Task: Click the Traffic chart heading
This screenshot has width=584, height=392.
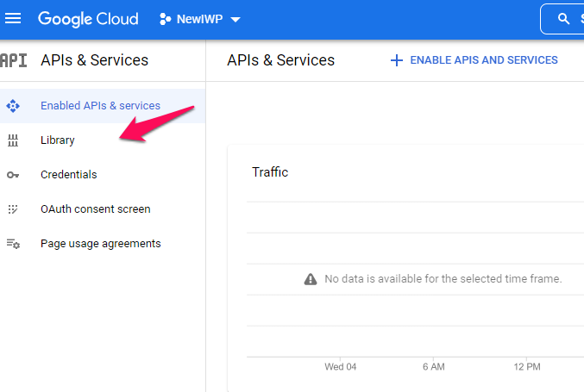Action: click(270, 172)
